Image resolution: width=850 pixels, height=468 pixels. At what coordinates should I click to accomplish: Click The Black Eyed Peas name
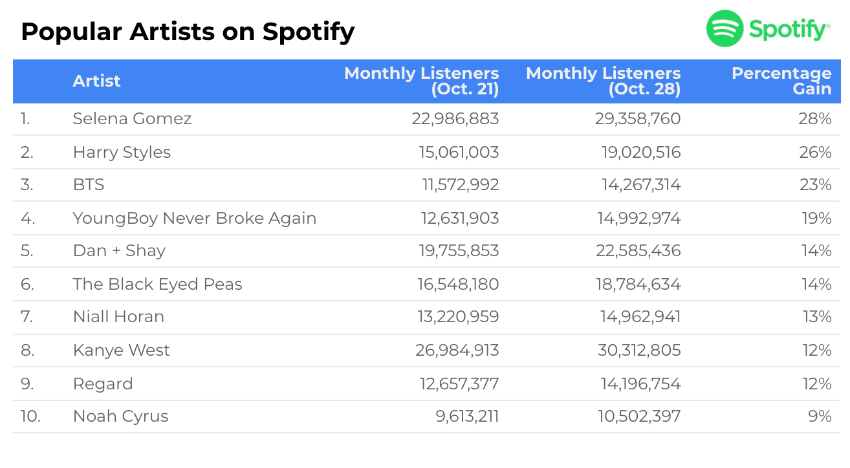(157, 284)
